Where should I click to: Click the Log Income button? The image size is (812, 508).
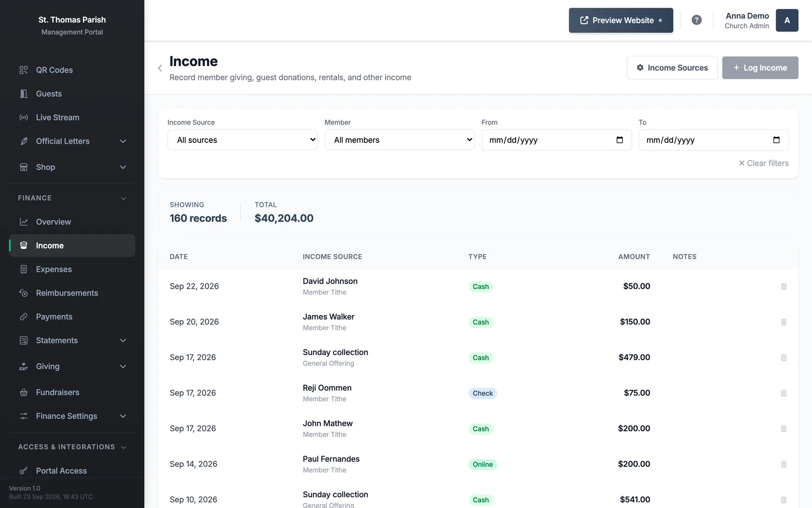coord(760,68)
